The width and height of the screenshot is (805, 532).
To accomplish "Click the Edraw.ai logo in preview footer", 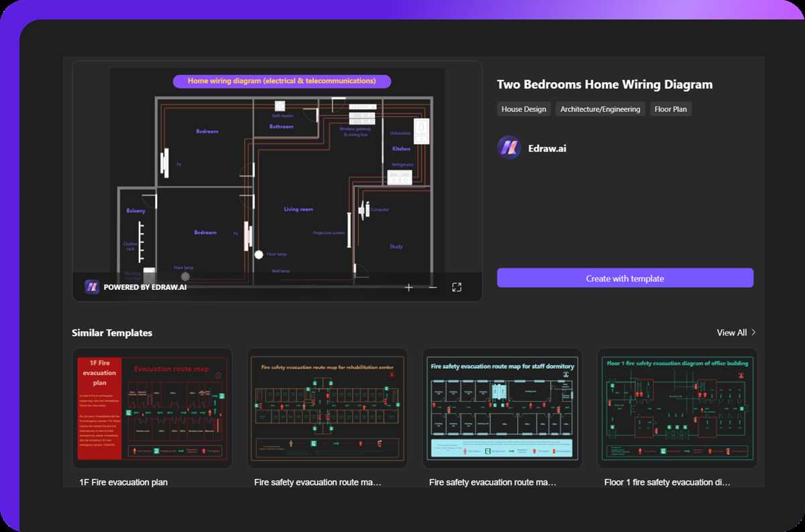I will [92, 287].
